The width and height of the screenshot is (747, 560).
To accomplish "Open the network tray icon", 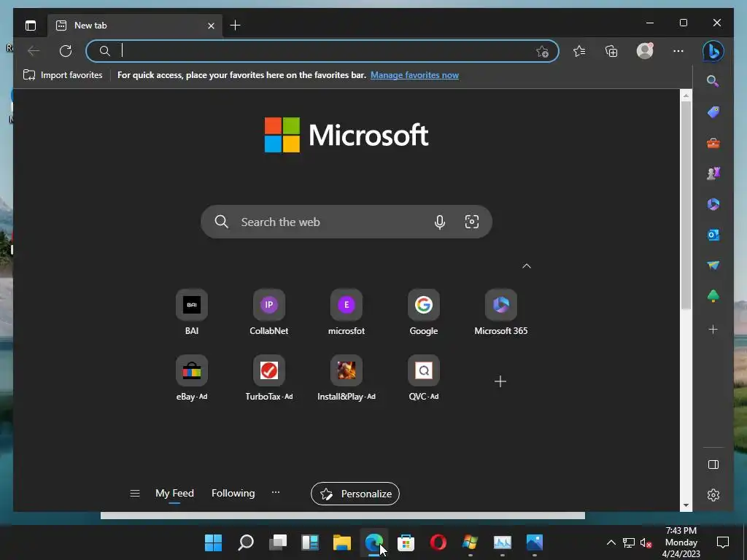I will (628, 542).
